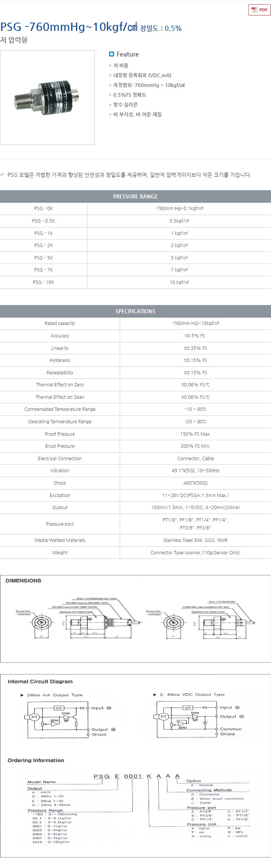This screenshot has width=271, height=868.
Task: Click the triangle before 3, 4Wire VDC Output
Action: [155, 694]
